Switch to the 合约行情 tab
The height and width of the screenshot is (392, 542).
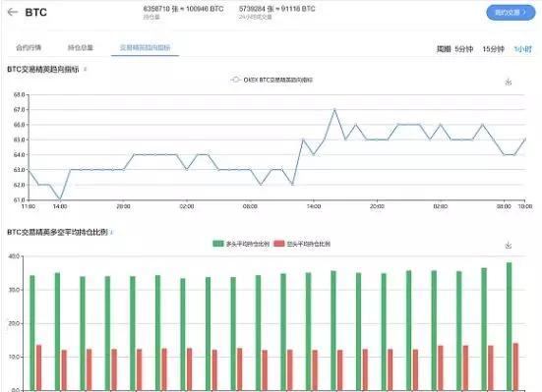tap(29, 48)
